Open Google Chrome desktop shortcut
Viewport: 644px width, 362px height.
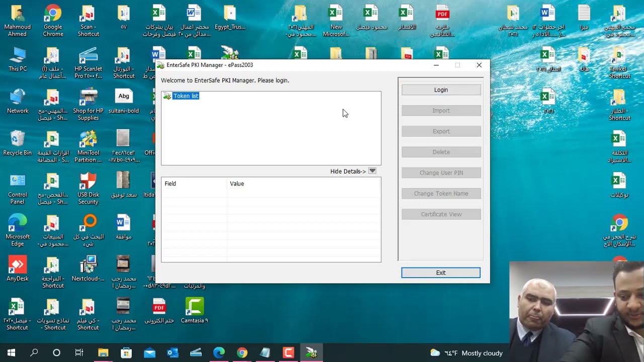[x=53, y=21]
